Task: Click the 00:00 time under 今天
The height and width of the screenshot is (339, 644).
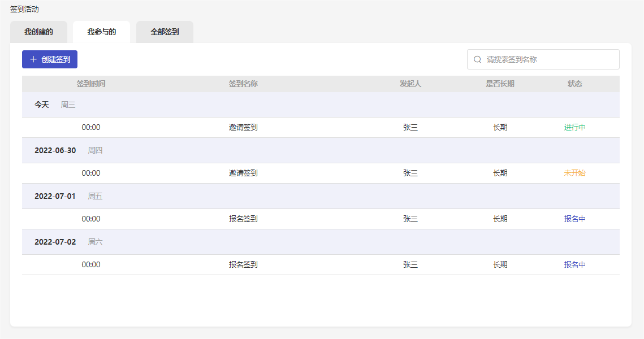Action: point(91,128)
